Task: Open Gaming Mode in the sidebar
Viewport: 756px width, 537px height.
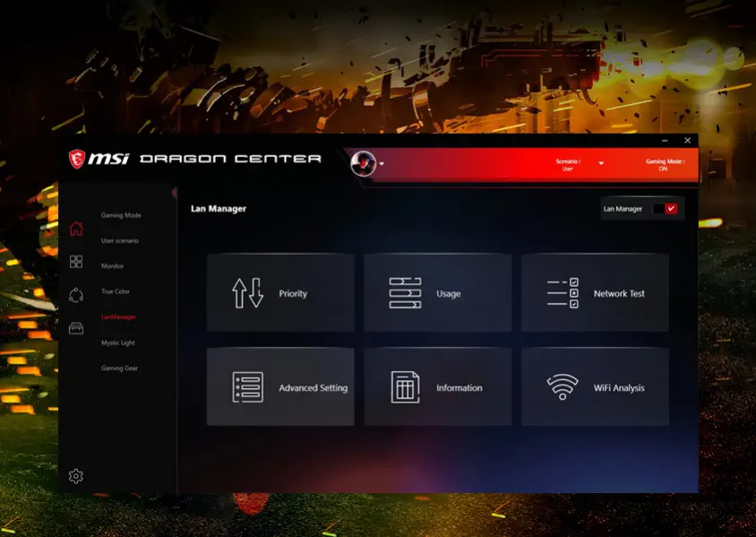Action: pos(121,215)
